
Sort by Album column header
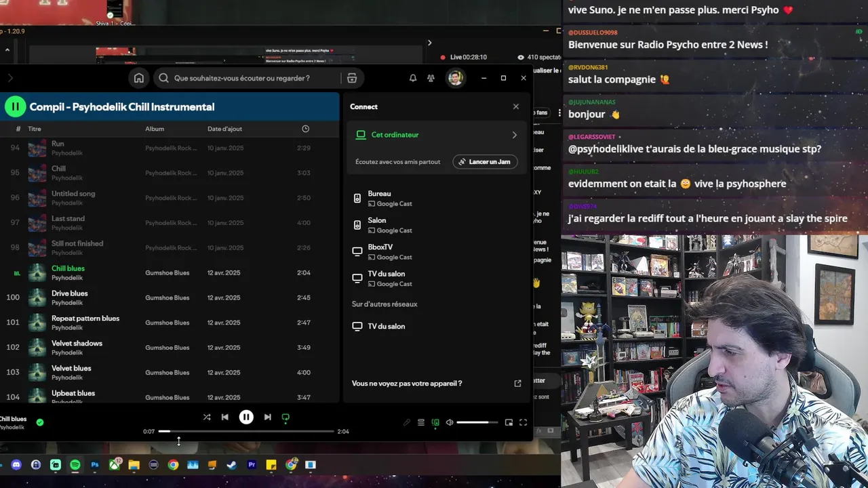click(x=155, y=129)
